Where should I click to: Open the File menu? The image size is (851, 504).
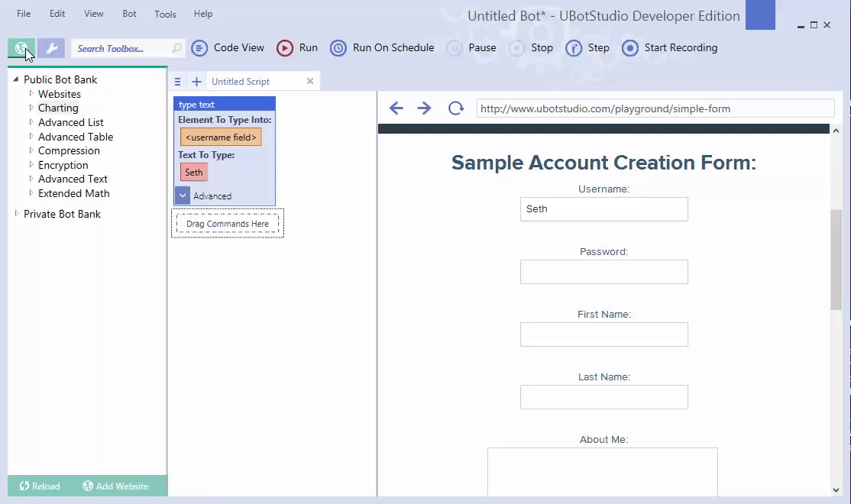coord(24,14)
